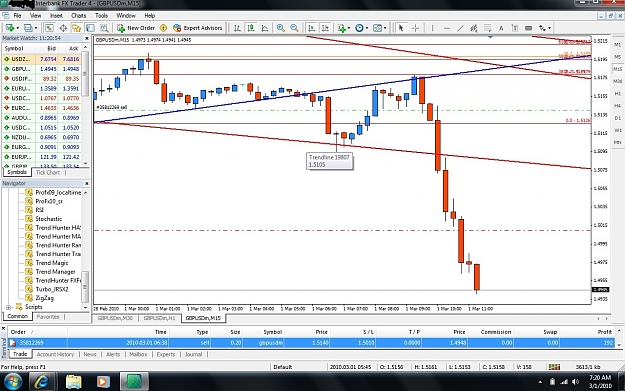Switch to the Tick Chart tab
The image size is (625, 391).
pyautogui.click(x=48, y=173)
